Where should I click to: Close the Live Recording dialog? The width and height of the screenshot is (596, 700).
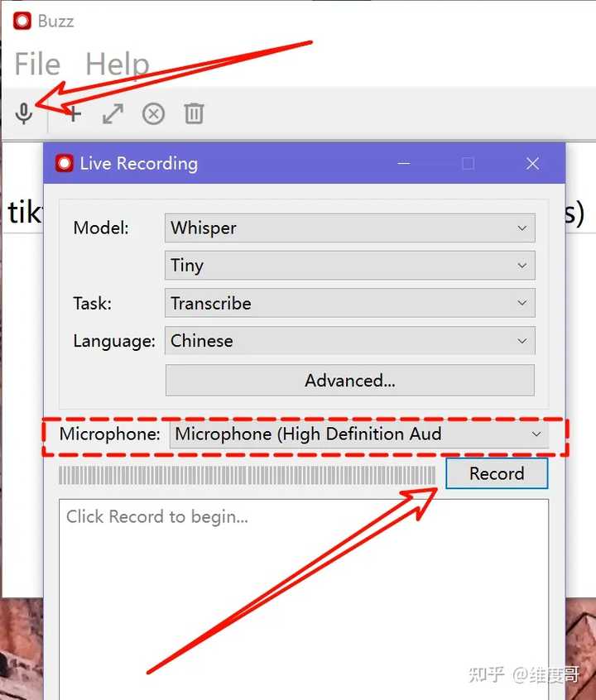pos(532,163)
